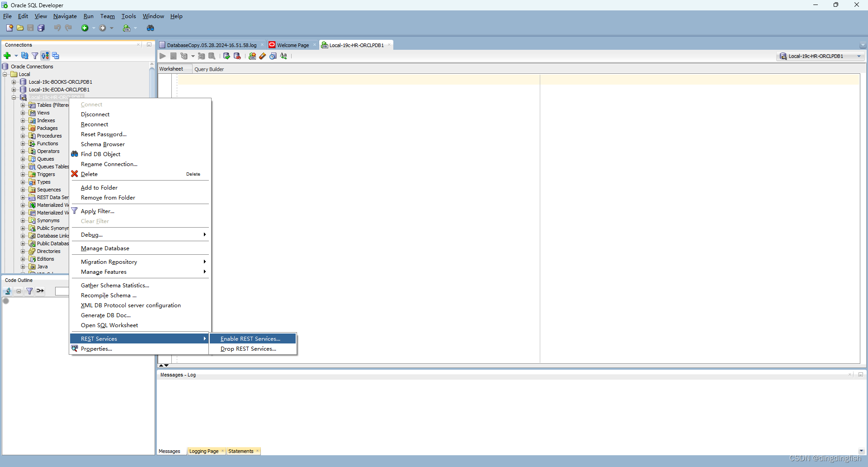Click the editor tab list dropdown arrow at right
Image resolution: width=868 pixels, height=467 pixels.
click(x=863, y=45)
